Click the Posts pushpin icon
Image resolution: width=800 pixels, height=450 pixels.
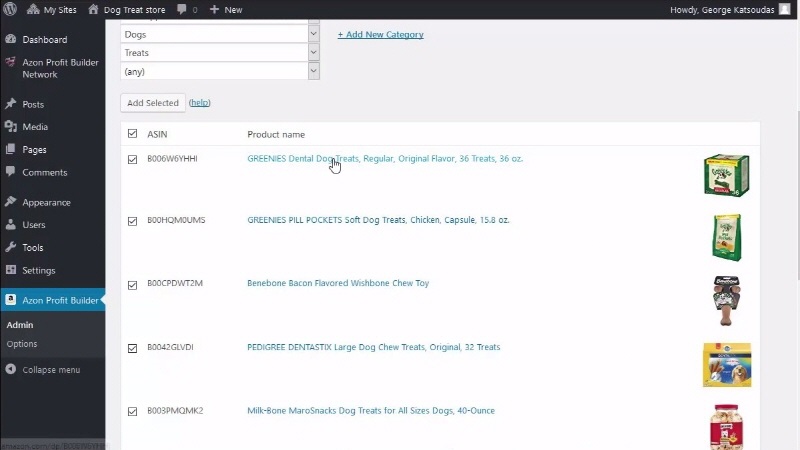[x=11, y=104]
